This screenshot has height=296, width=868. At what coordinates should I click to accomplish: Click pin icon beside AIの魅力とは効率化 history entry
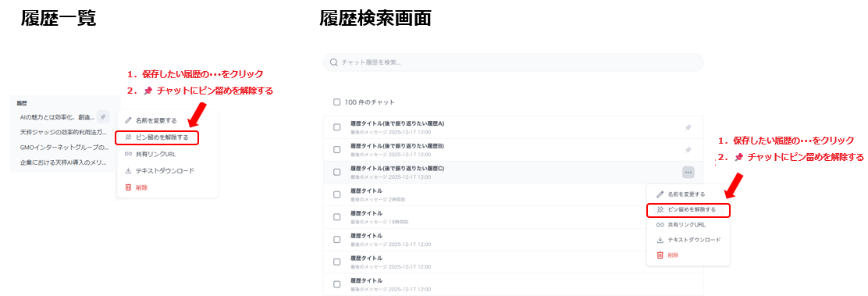click(x=103, y=116)
